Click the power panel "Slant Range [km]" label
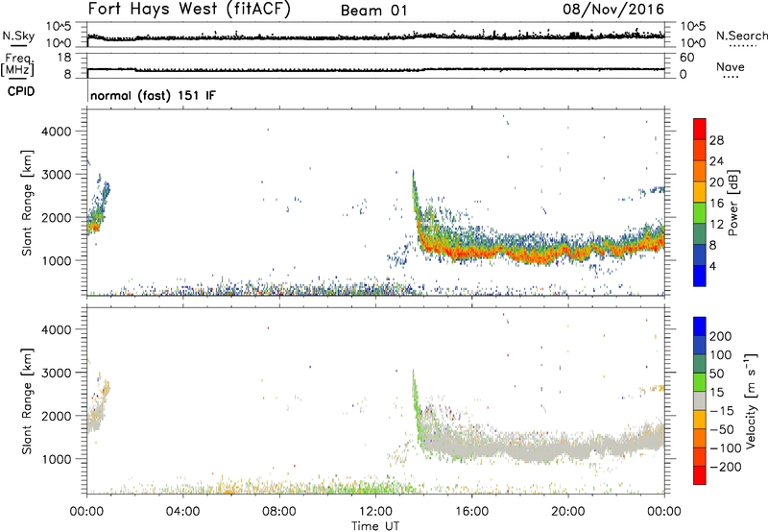768x532 pixels. tap(27, 203)
